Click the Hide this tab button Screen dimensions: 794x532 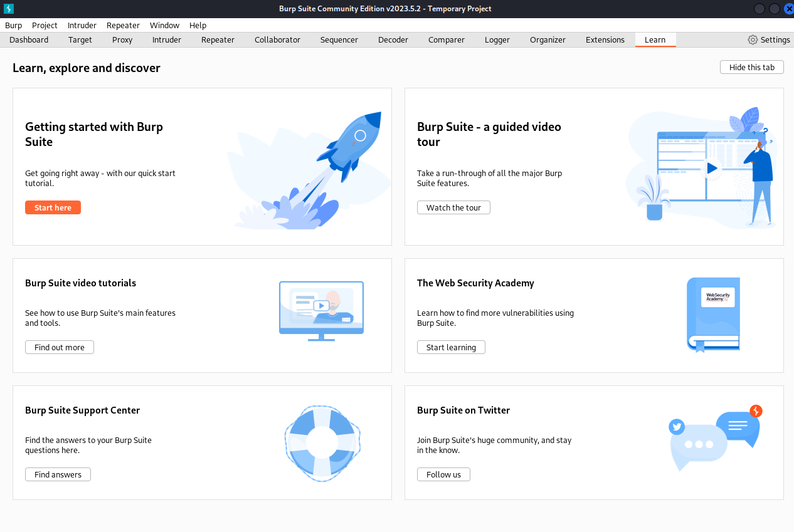pos(752,67)
